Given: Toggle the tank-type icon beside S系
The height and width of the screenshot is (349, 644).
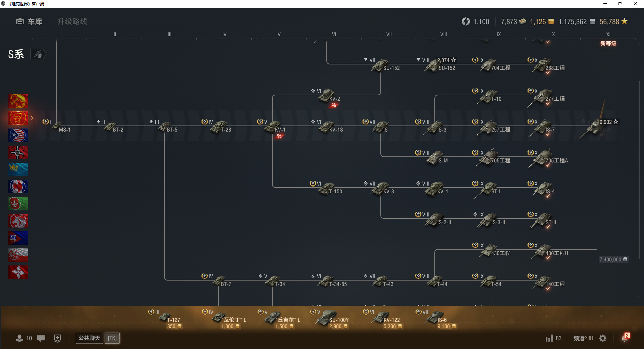Looking at the screenshot, I should tap(38, 54).
